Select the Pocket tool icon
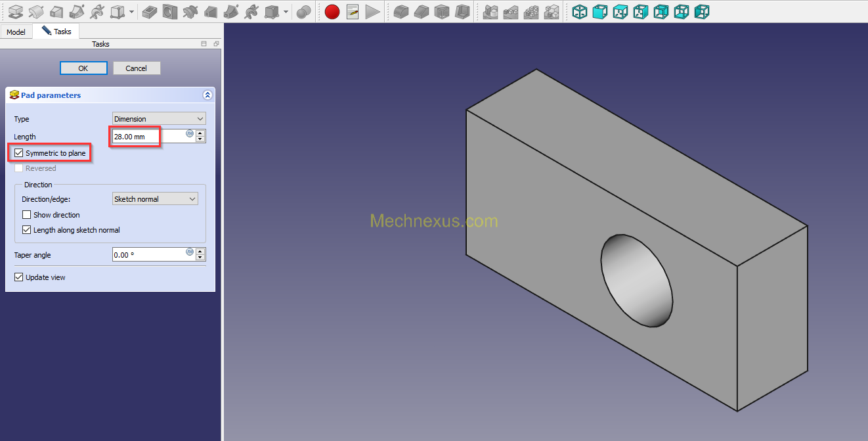868x441 pixels. click(x=149, y=11)
